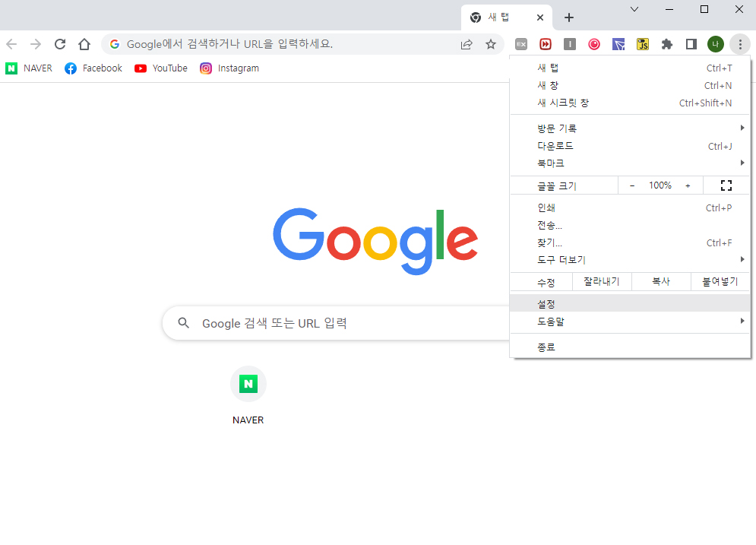Image resolution: width=756 pixels, height=545 pixels.
Task: Enter full screen from the zoom row
Action: tap(726, 185)
